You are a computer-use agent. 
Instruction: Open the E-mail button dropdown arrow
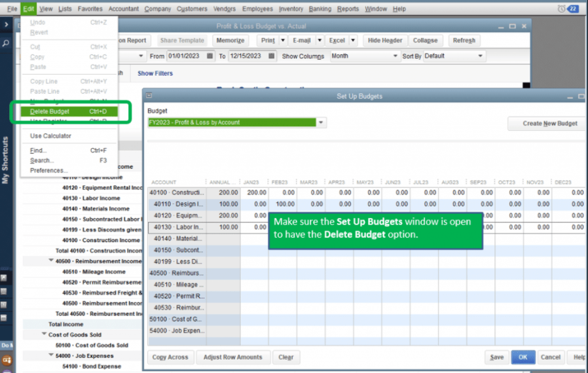tap(320, 41)
